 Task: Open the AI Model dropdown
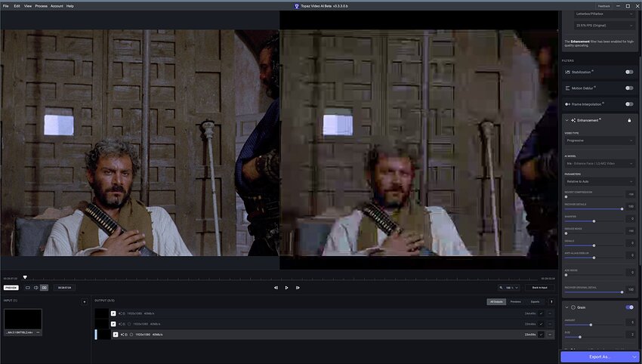(600, 163)
